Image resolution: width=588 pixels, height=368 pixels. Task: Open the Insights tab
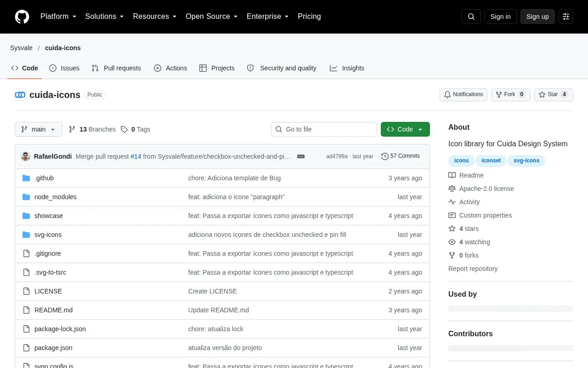click(x=347, y=68)
